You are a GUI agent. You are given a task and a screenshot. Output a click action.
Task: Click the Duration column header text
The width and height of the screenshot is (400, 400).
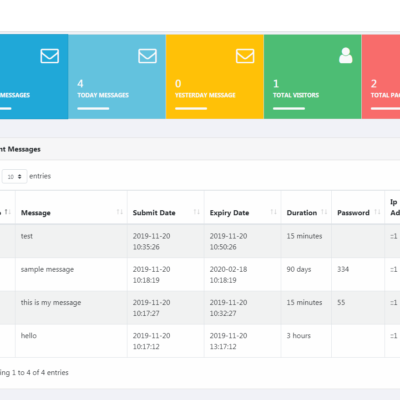click(302, 213)
